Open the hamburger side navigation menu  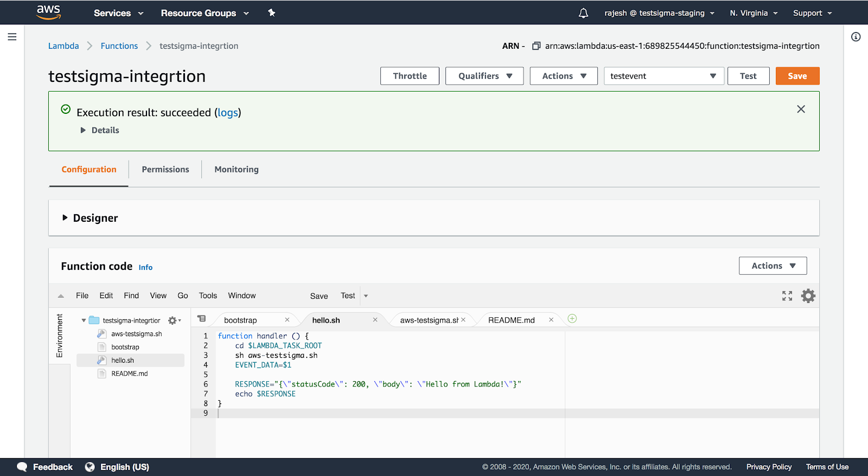pos(12,37)
